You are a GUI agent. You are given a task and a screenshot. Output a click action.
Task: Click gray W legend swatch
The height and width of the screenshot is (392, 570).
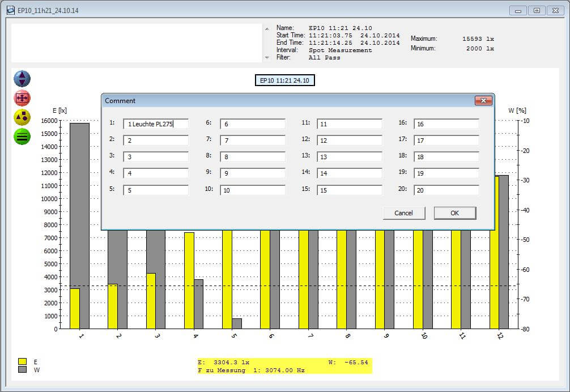23,370
